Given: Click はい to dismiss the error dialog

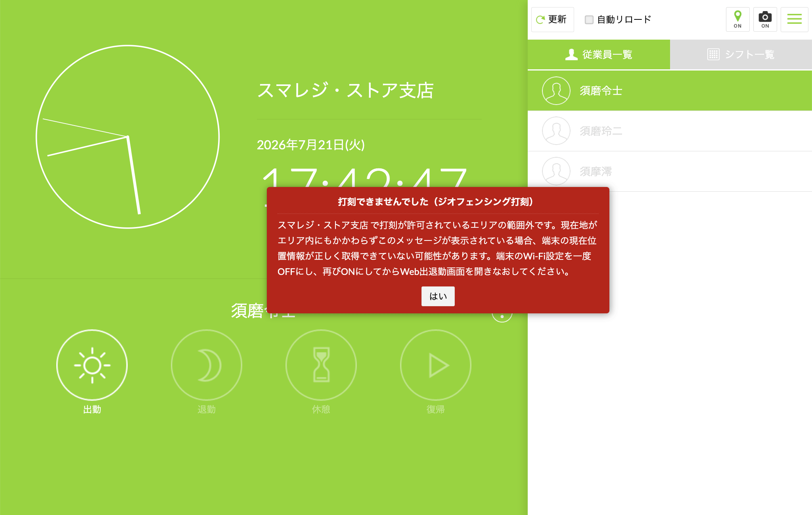Looking at the screenshot, I should coord(438,296).
